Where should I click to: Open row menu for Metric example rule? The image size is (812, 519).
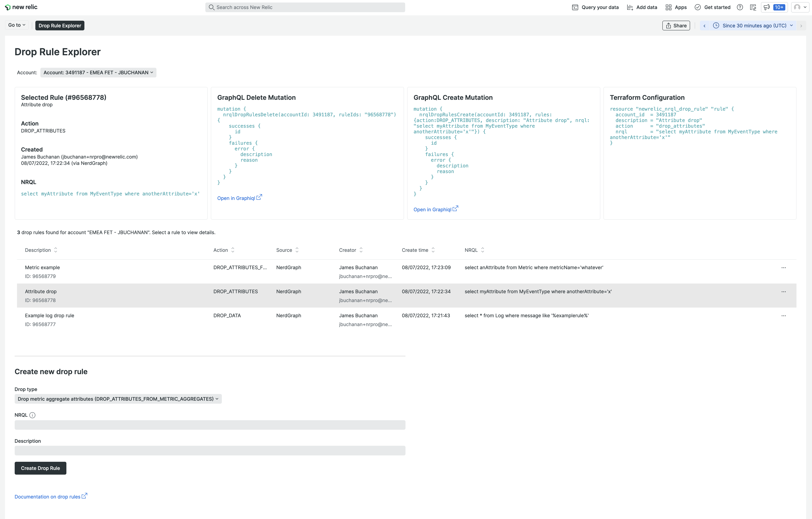tap(783, 268)
